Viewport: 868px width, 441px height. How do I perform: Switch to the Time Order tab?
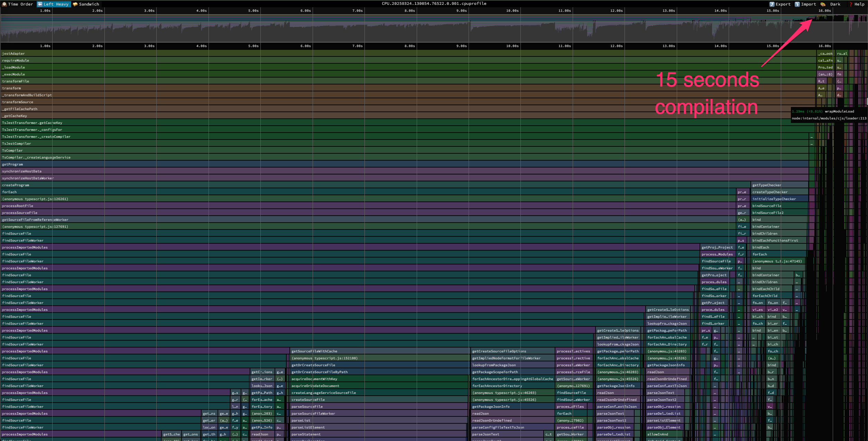tap(20, 4)
